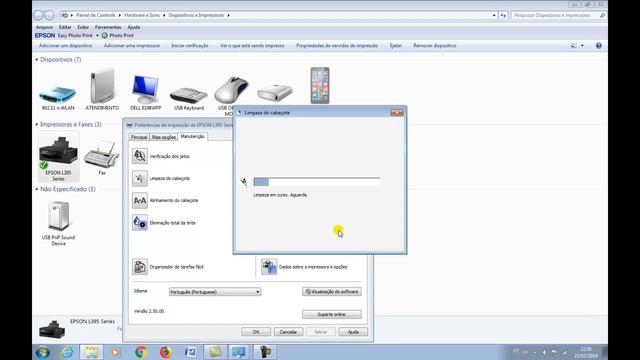
Task: Click the back navigation button
Action: [x=38, y=16]
